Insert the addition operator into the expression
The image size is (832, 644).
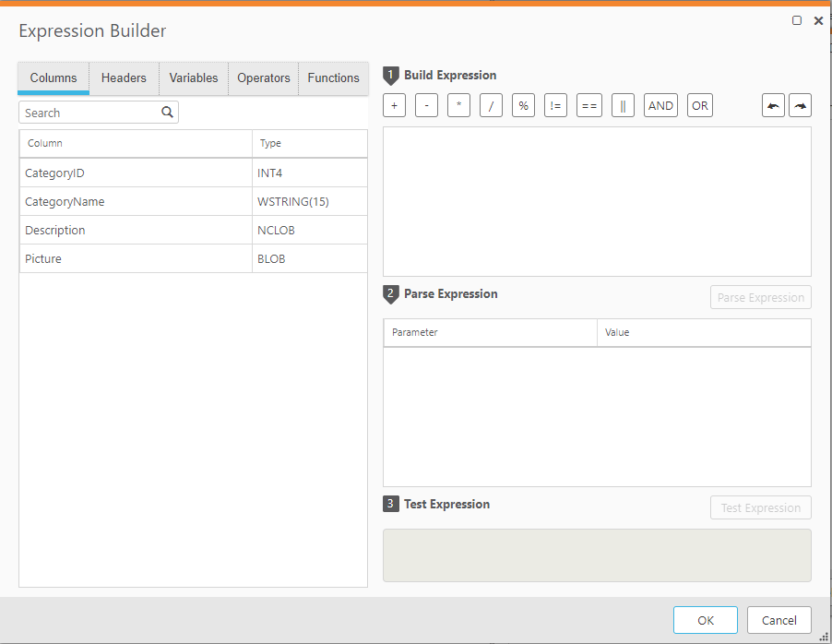tap(394, 105)
